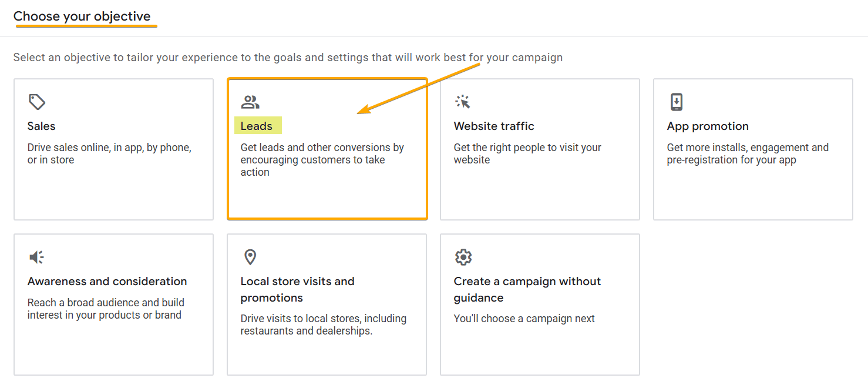Click the App promotion phone icon
Screen dimensions: 868x388
point(677,102)
